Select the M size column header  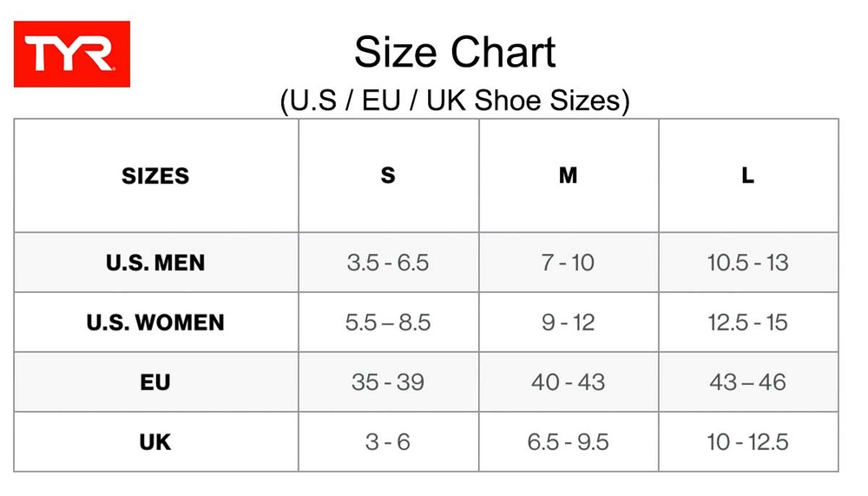pos(568,176)
